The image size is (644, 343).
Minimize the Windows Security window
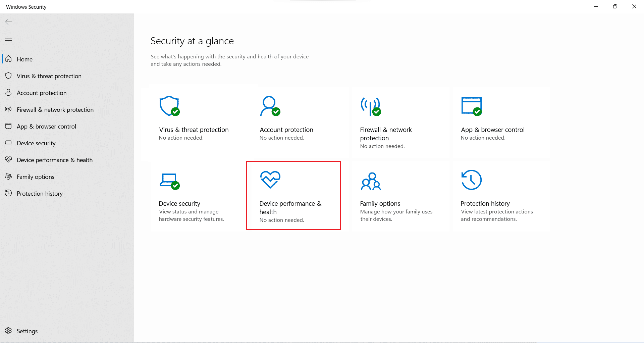596,6
